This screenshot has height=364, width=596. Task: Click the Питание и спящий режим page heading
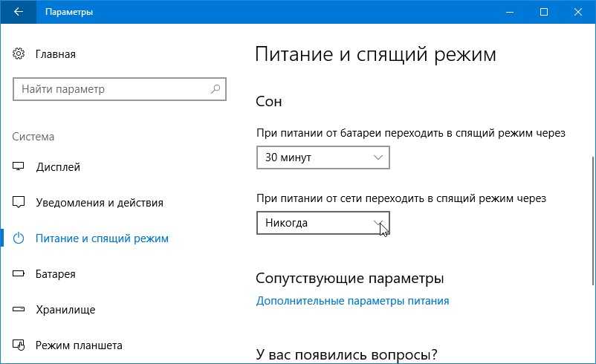375,54
